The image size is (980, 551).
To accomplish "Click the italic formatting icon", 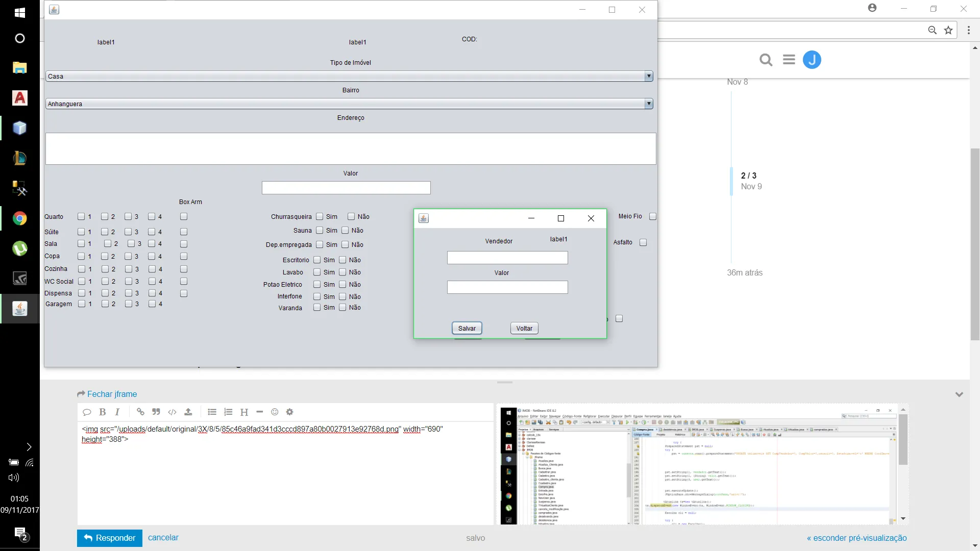I will point(117,412).
